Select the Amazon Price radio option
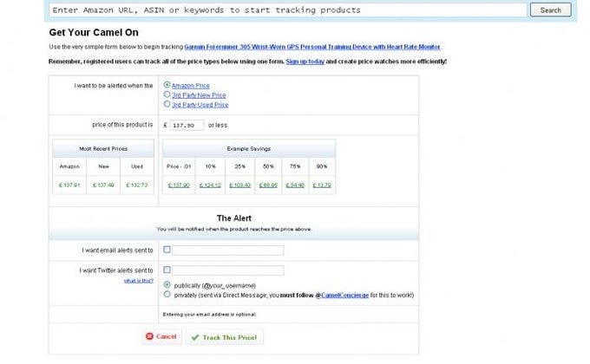Viewport: 590px width, 364px height. click(167, 86)
